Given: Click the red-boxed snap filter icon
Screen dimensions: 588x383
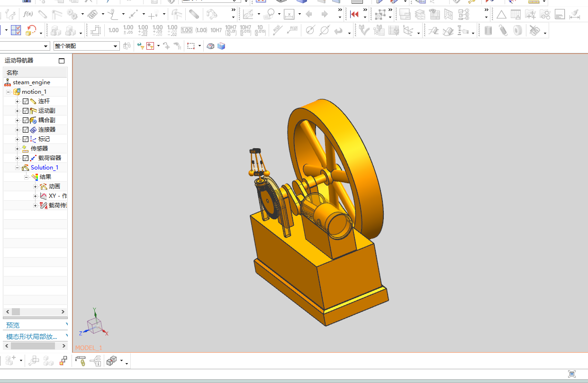Looking at the screenshot, I should tap(151, 46).
